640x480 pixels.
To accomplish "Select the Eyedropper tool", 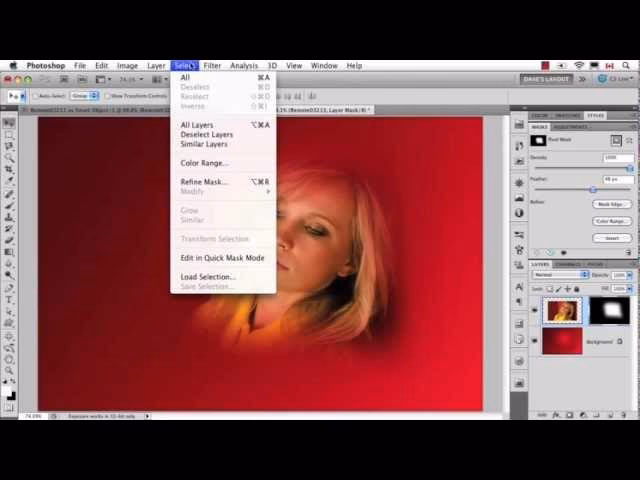I will pos(9,180).
